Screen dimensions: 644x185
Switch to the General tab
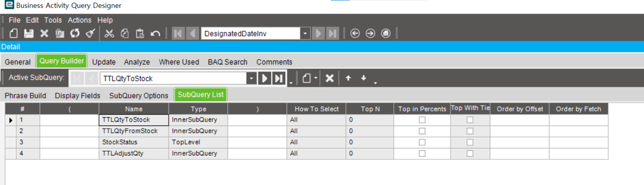[x=18, y=62]
